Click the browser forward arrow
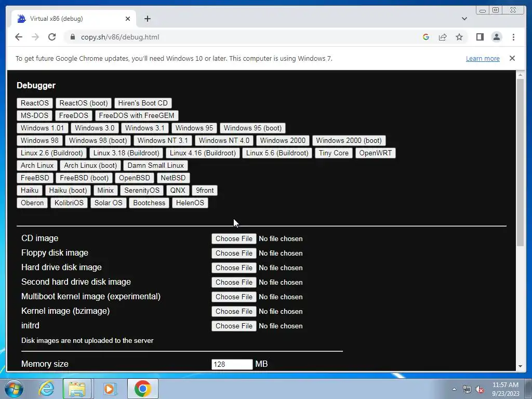 coord(35,37)
